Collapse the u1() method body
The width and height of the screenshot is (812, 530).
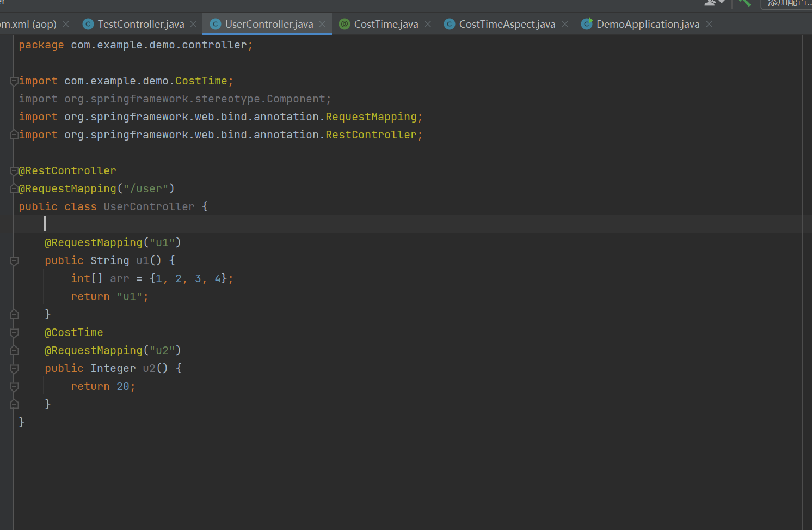tap(14, 261)
